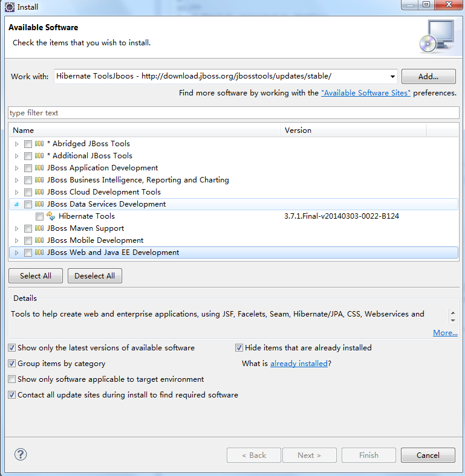Viewport: 465px width, 476px height.
Task: Click the help question mark icon
Action: pyautogui.click(x=21, y=454)
